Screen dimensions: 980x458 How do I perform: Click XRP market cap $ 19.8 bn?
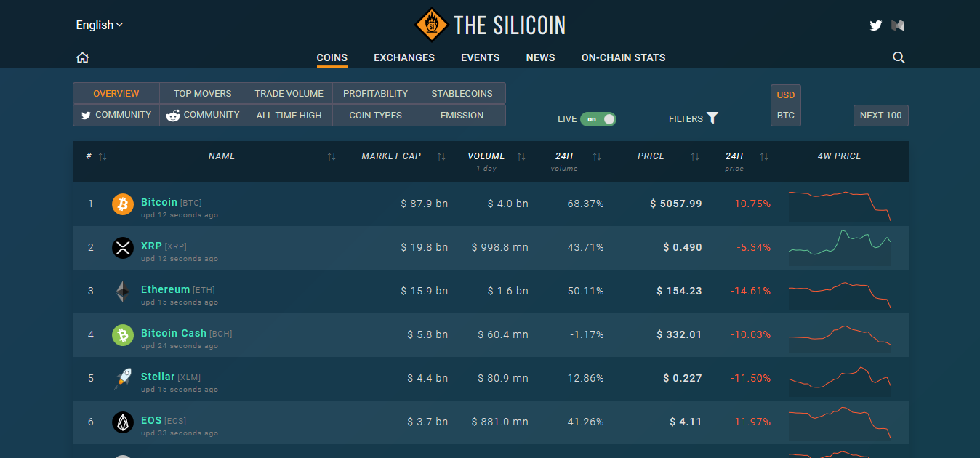pyautogui.click(x=425, y=247)
